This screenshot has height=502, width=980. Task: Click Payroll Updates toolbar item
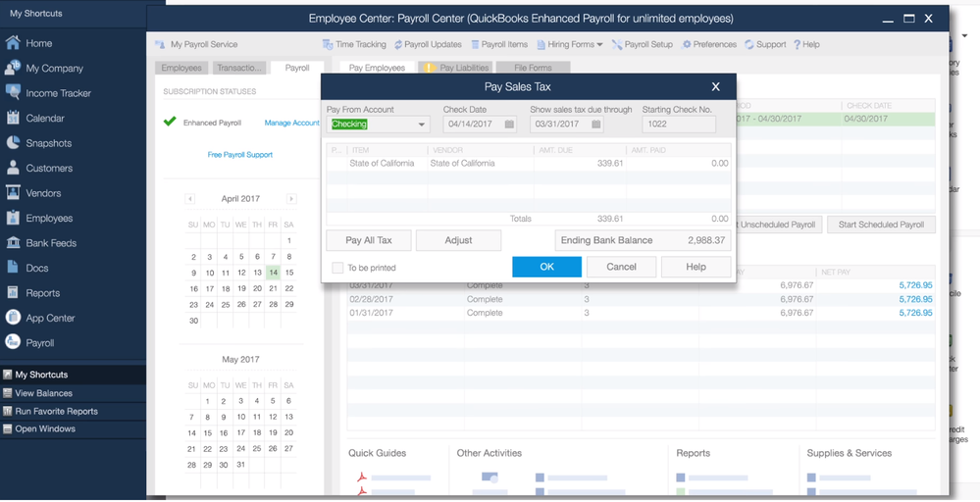(x=428, y=44)
